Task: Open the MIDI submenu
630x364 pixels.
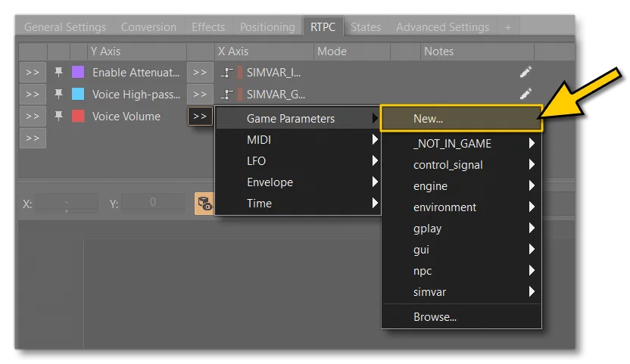Action: (x=298, y=140)
